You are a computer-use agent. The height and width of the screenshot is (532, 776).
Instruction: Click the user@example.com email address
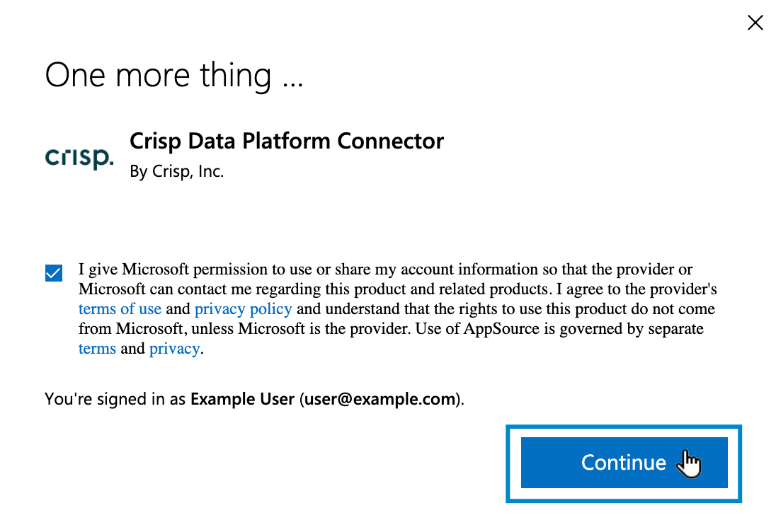[380, 399]
